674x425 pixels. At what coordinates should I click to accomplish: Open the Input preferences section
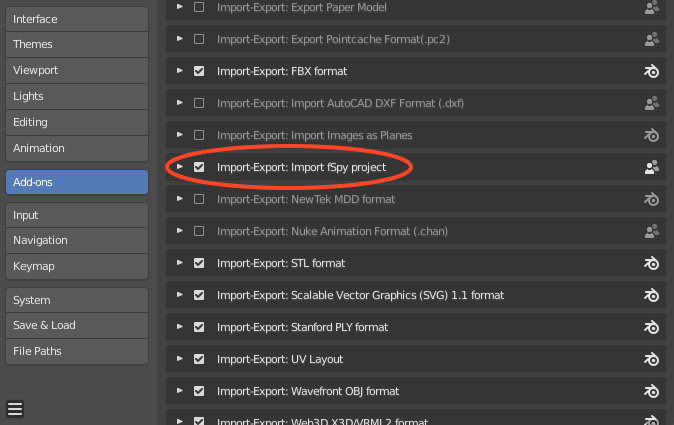(77, 215)
